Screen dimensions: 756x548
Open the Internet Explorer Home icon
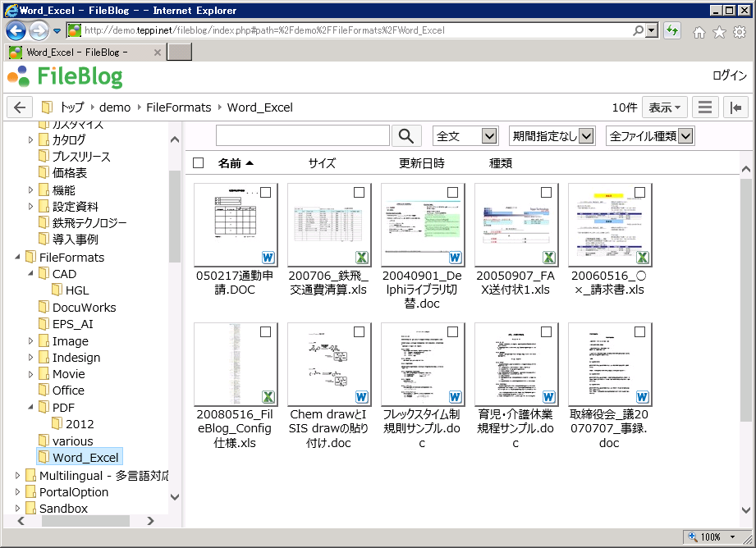699,32
